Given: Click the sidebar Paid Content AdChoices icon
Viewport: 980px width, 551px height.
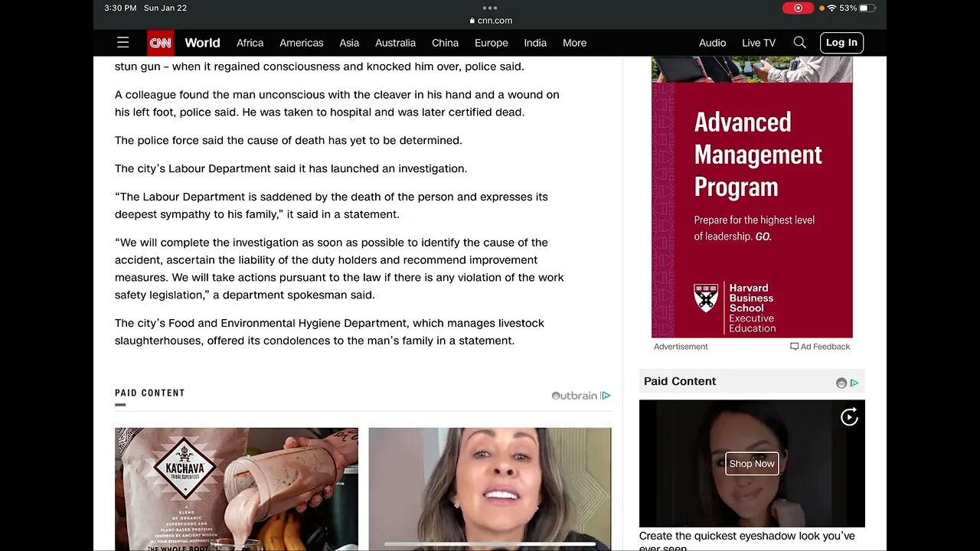Looking at the screenshot, I should click(x=854, y=383).
